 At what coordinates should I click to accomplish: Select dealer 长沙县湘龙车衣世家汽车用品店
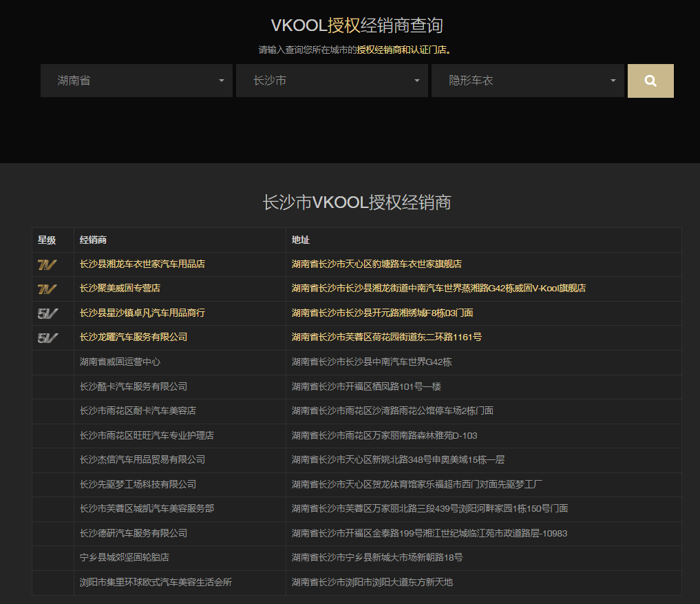click(142, 264)
